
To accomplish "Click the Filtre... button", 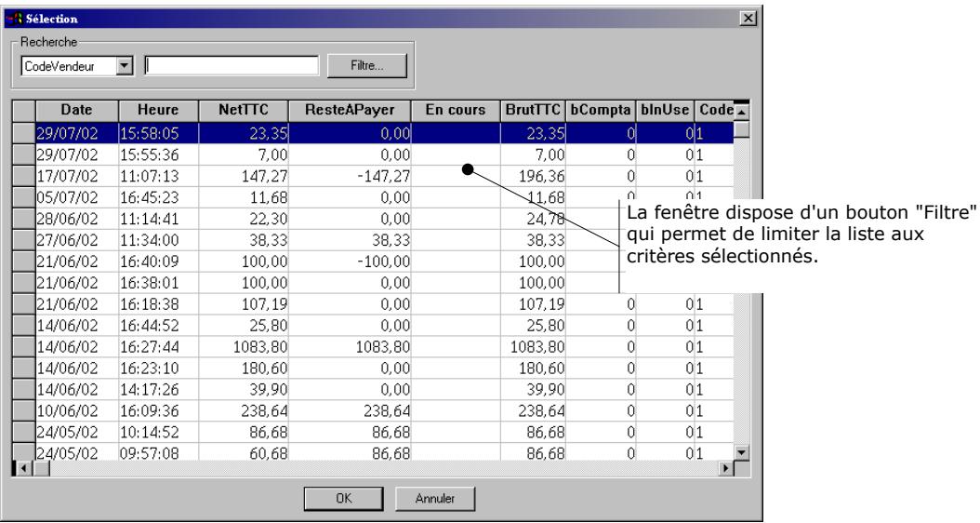I will click(x=367, y=66).
